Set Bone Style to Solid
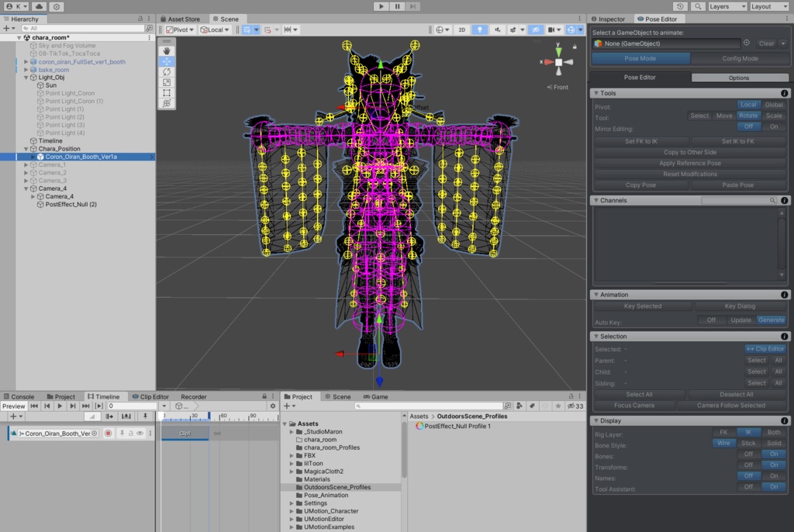794x532 pixels. pyautogui.click(x=773, y=444)
